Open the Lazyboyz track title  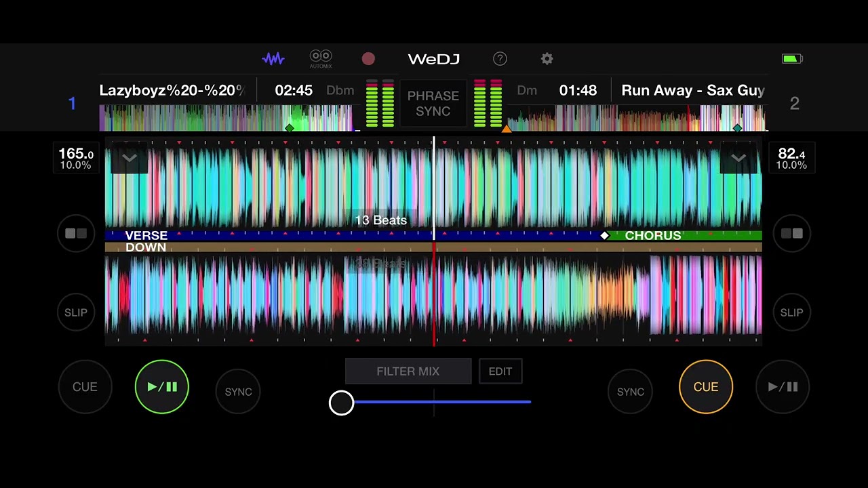pyautogui.click(x=172, y=90)
